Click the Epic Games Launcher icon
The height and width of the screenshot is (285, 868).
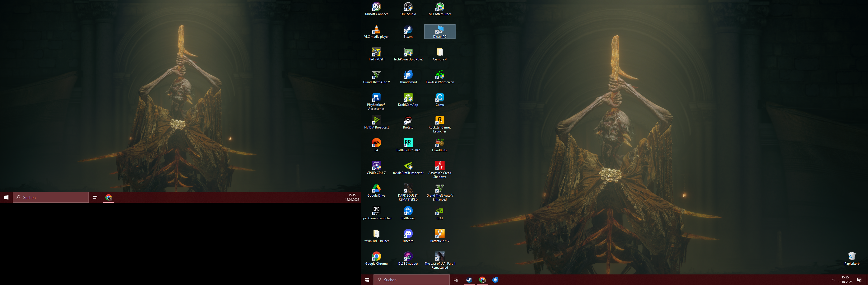coord(376,211)
